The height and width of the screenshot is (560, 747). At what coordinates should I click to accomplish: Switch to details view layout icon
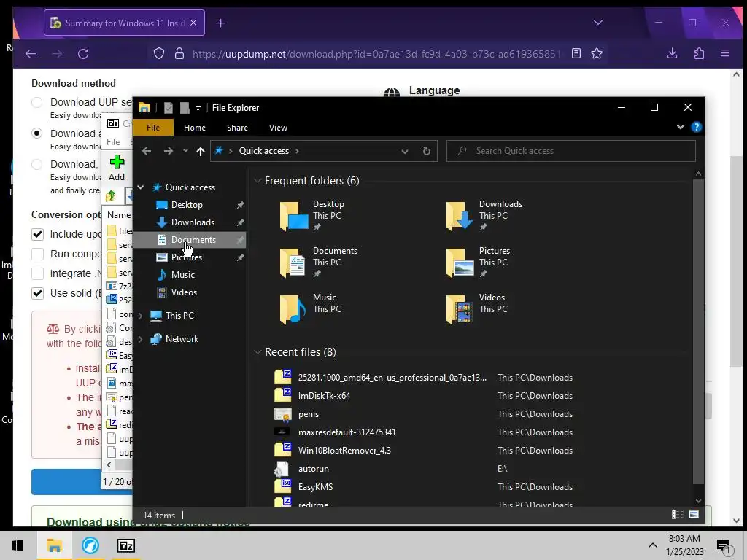(678, 515)
